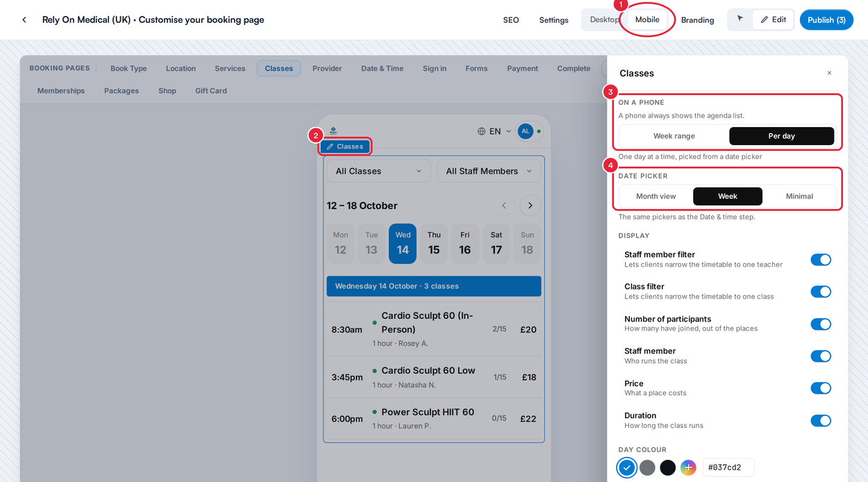Screen dimensions: 868x482
Task: Open the Date & Time page tab
Action: (x=382, y=68)
